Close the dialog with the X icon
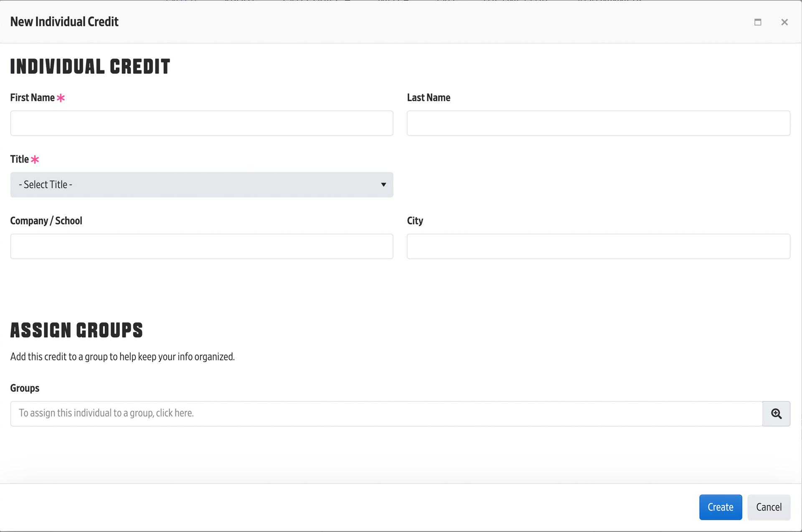 click(784, 22)
